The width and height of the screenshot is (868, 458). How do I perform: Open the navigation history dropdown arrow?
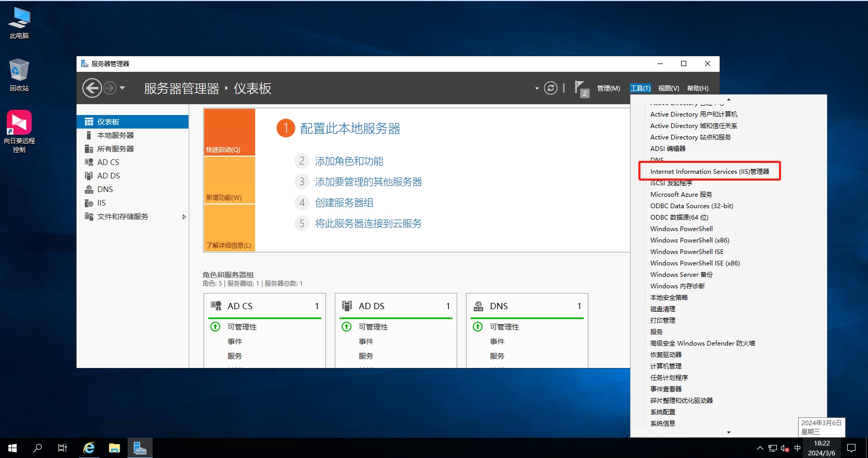point(122,88)
